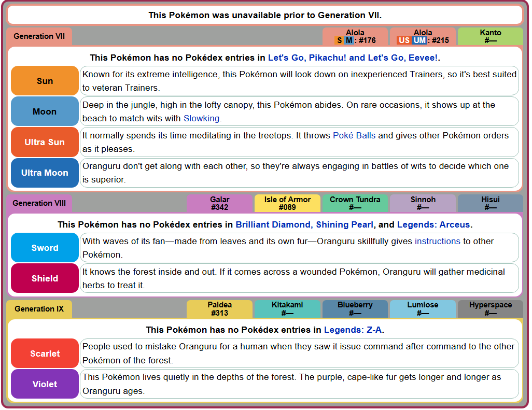The image size is (532, 410).
Task: Click the Sinnoh dex cell
Action: point(423,203)
